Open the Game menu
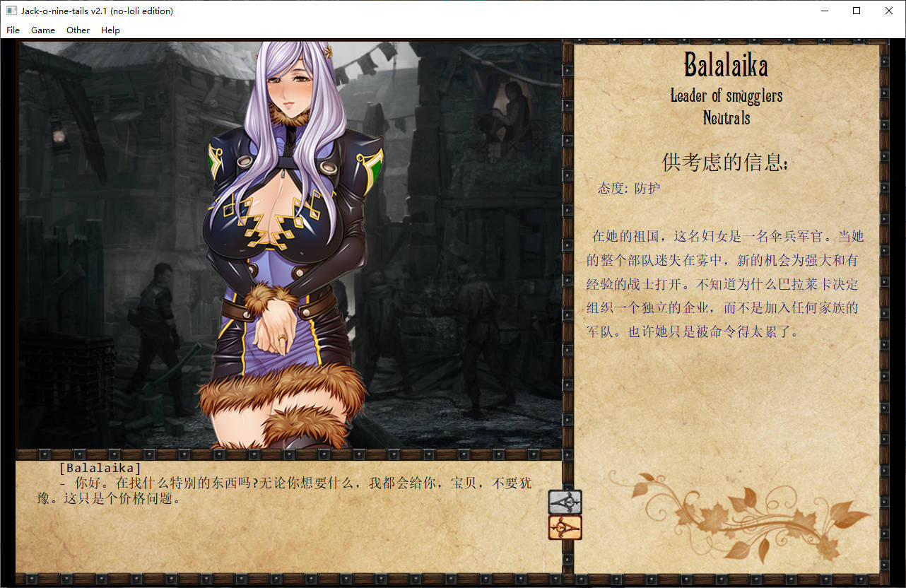 43,30
